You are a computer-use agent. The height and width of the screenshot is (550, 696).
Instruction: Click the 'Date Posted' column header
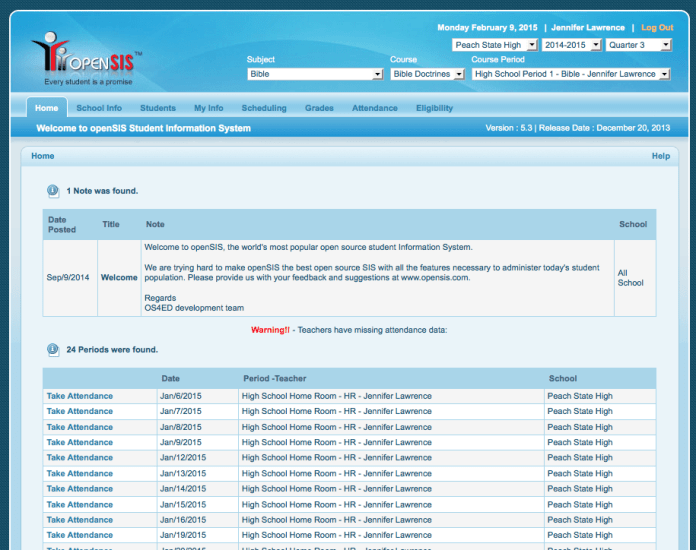click(62, 225)
